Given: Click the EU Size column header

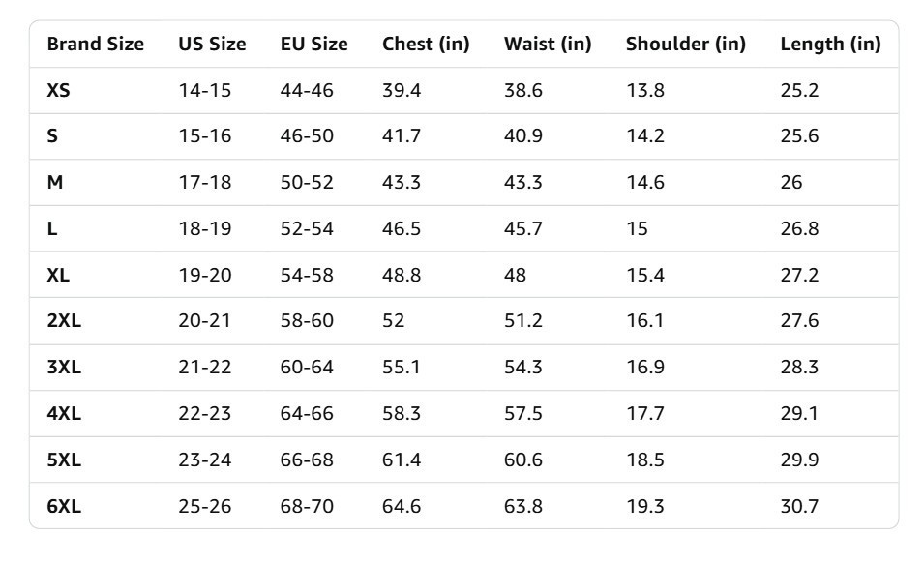Looking at the screenshot, I should (314, 44).
